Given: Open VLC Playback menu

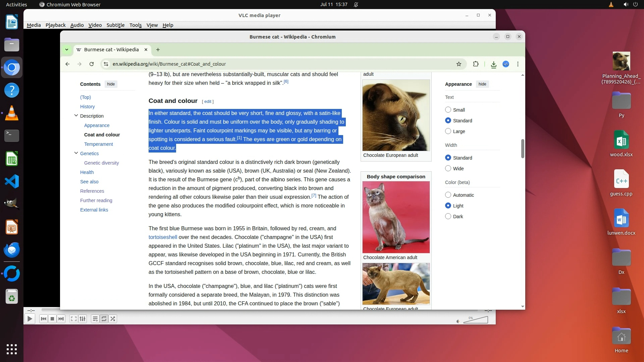Looking at the screenshot, I should tap(55, 25).
